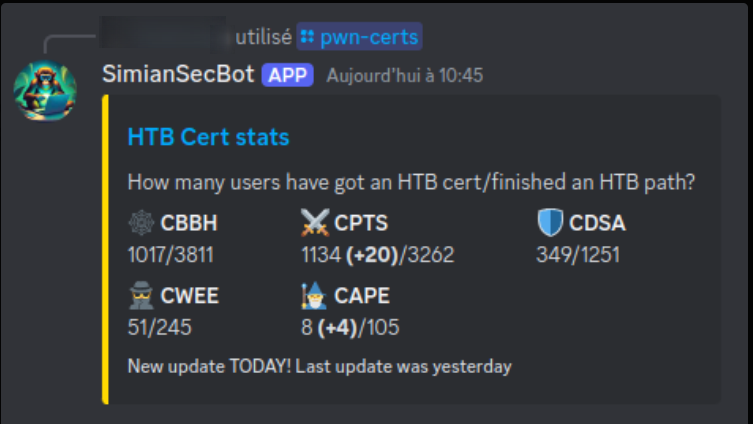
Task: Click the crossed swords icon beside CPTS
Action: [314, 223]
